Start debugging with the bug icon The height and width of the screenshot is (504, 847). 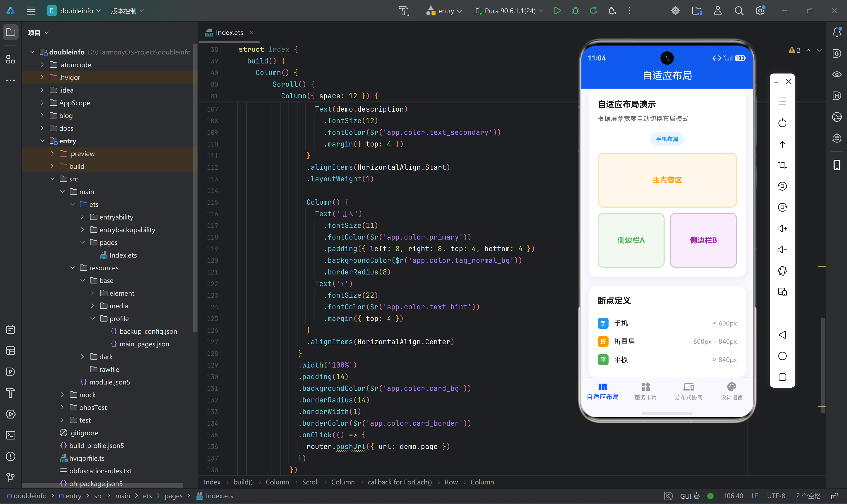point(575,11)
